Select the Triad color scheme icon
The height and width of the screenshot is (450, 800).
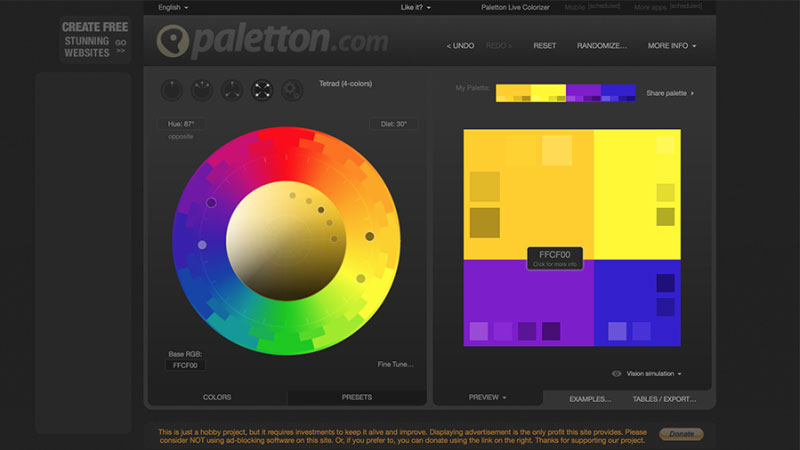point(232,90)
